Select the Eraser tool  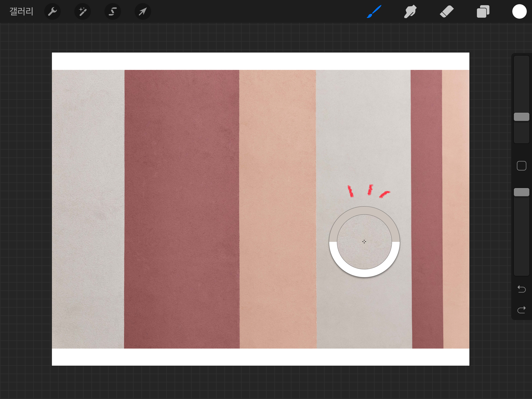point(447,11)
